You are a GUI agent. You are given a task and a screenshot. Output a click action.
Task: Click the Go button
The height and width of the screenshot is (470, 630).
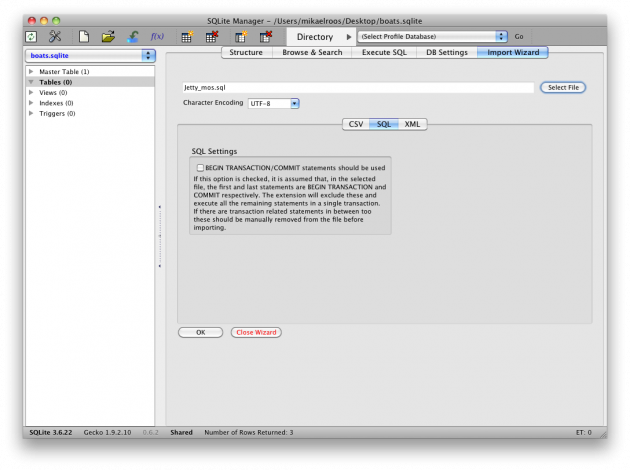pos(519,37)
